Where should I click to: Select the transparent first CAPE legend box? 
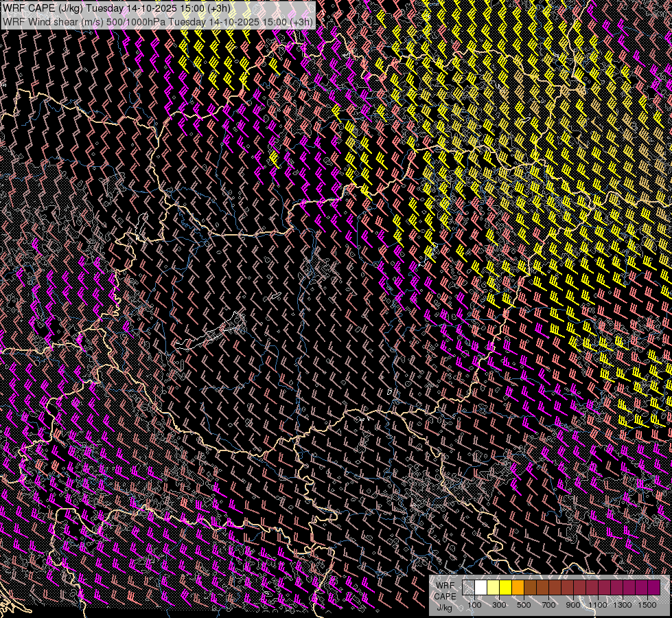pos(469,588)
